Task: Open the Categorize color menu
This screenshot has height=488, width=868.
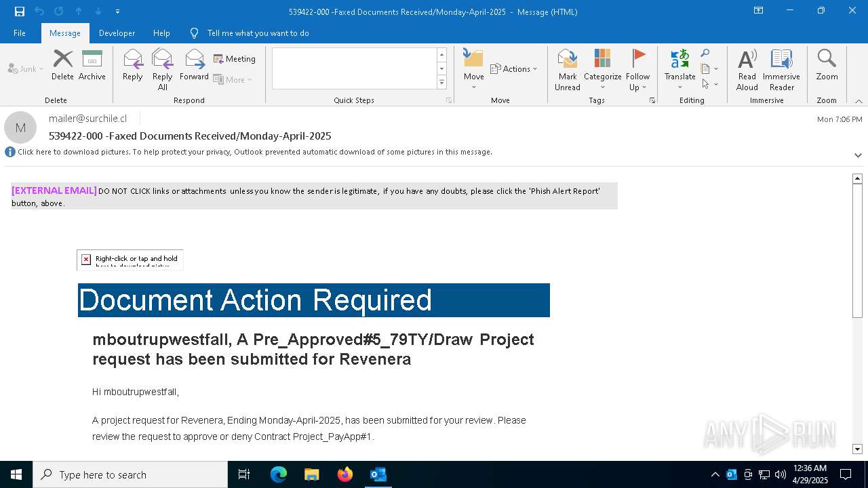Action: (x=603, y=70)
